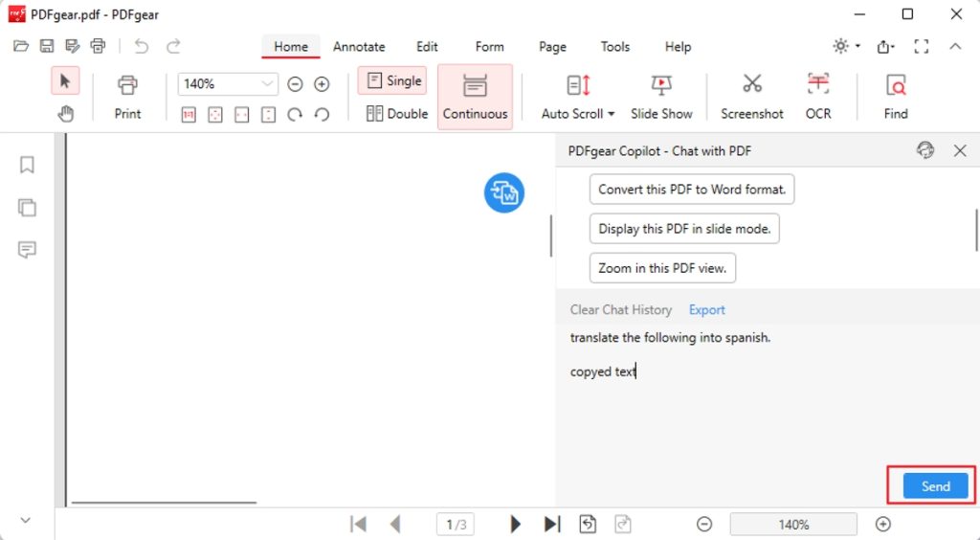Screen dimensions: 980x540
Task: Select the Screenshot tool
Action: [752, 97]
